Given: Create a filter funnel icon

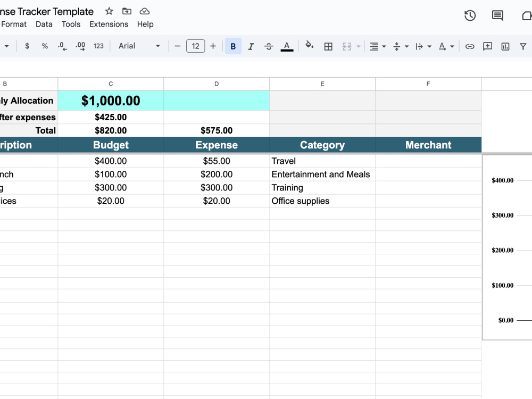Looking at the screenshot, I should pos(523,46).
